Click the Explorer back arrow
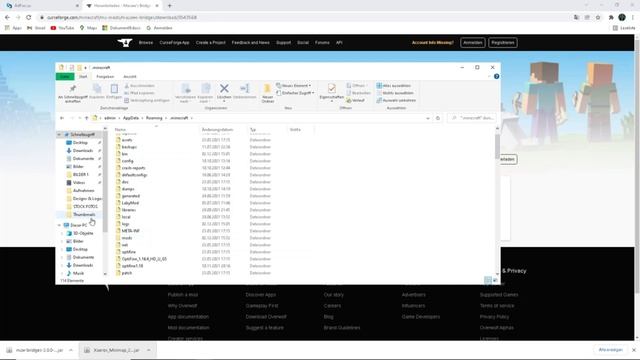This screenshot has height=360, width=640. (62, 118)
